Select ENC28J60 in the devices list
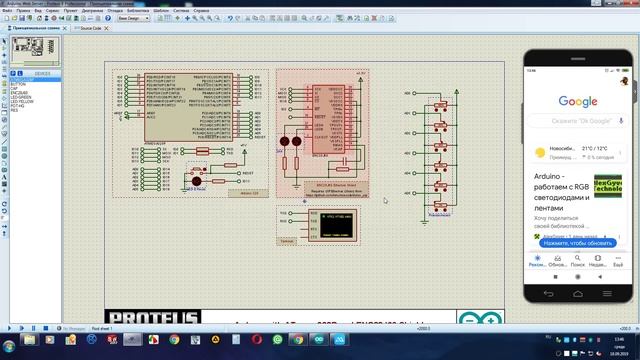The image size is (640, 360). 19,93
